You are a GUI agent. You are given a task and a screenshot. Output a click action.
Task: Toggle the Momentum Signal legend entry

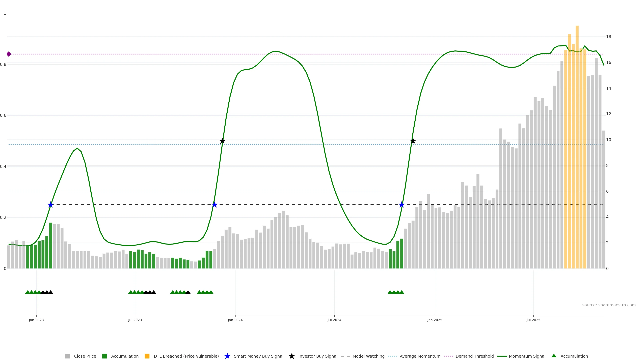pyautogui.click(x=527, y=356)
